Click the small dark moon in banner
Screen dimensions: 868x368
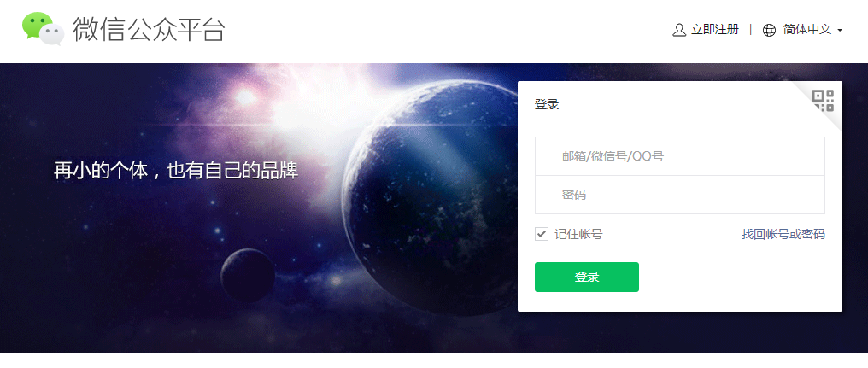tap(248, 276)
